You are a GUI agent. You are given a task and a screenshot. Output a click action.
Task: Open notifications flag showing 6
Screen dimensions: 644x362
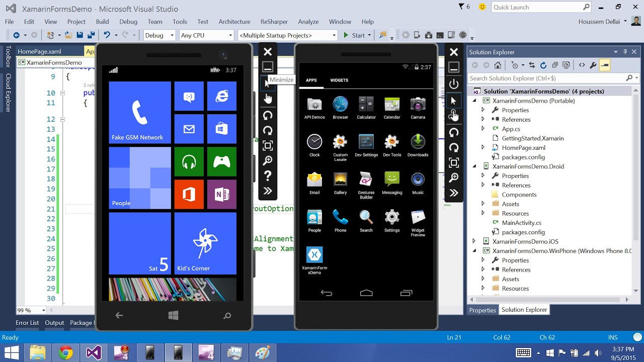[464, 7]
